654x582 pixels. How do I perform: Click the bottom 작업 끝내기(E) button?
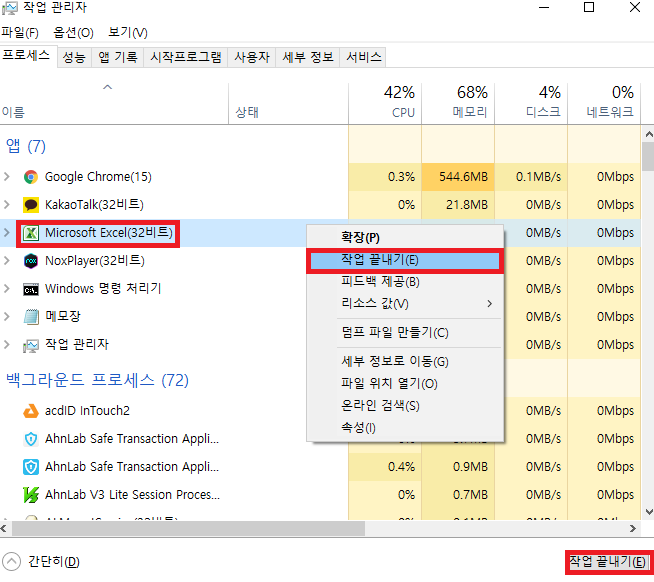pyautogui.click(x=609, y=562)
